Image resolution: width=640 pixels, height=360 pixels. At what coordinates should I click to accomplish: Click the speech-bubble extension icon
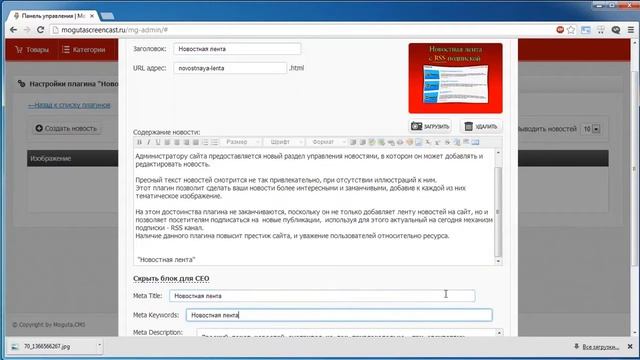point(616,30)
